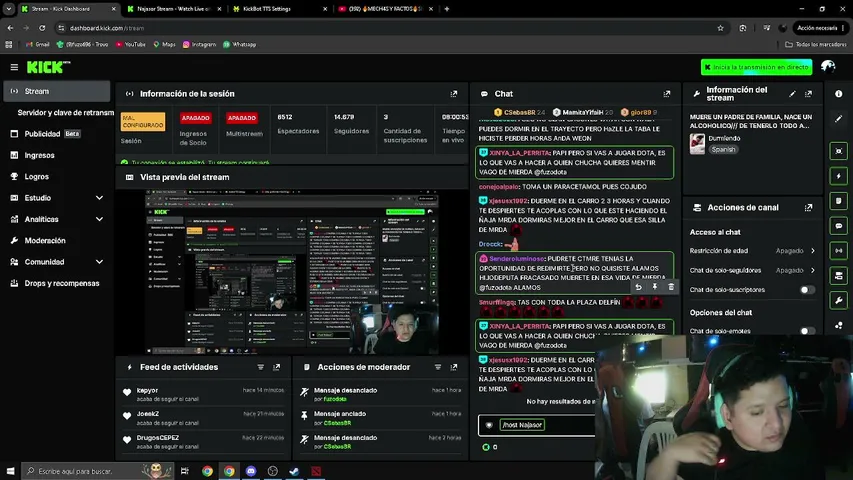Viewport: 853px width, 480px height.
Task: Open Steam from the taskbar
Action: pos(294,471)
